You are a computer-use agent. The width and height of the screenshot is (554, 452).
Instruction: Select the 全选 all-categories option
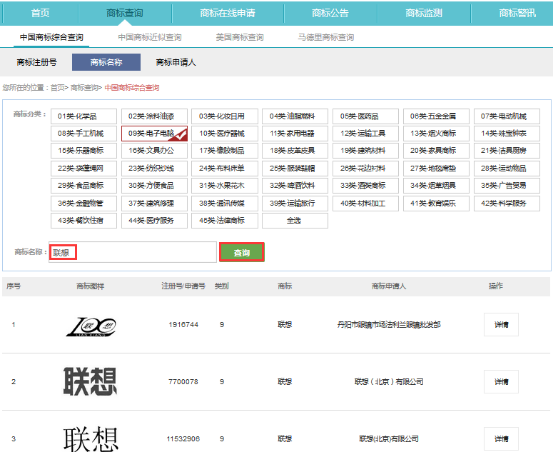pyautogui.click(x=295, y=221)
